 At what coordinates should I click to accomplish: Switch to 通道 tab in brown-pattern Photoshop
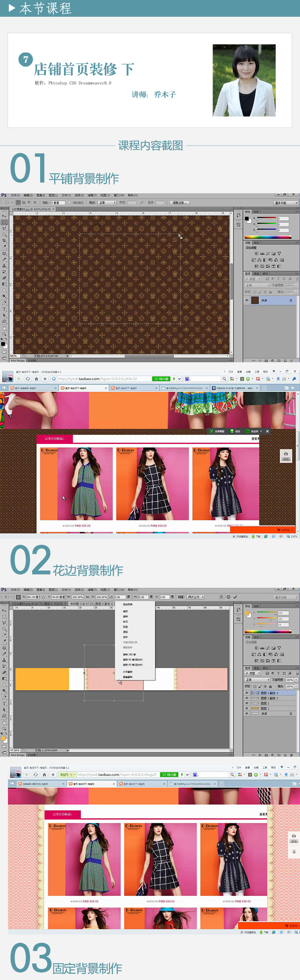[256, 274]
